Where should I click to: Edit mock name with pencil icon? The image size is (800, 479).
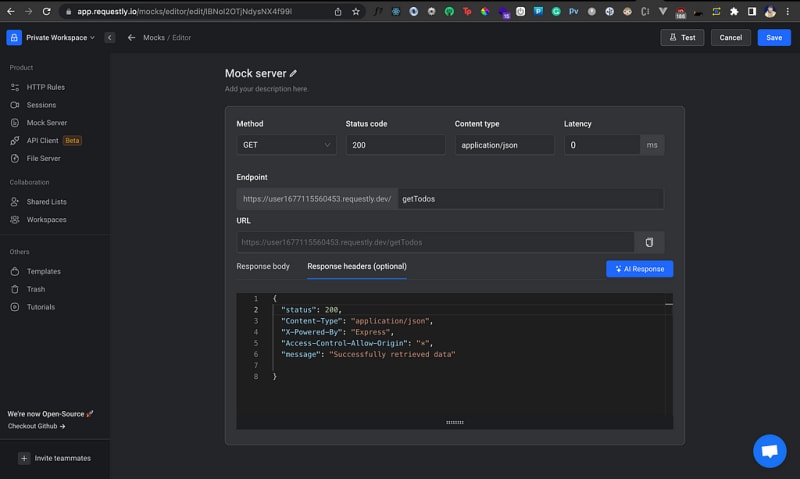293,73
